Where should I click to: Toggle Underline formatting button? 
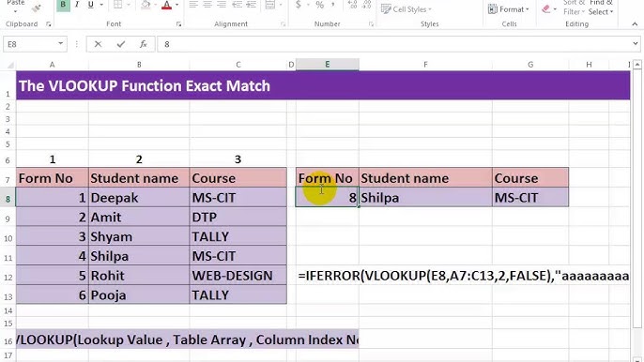point(90,5)
